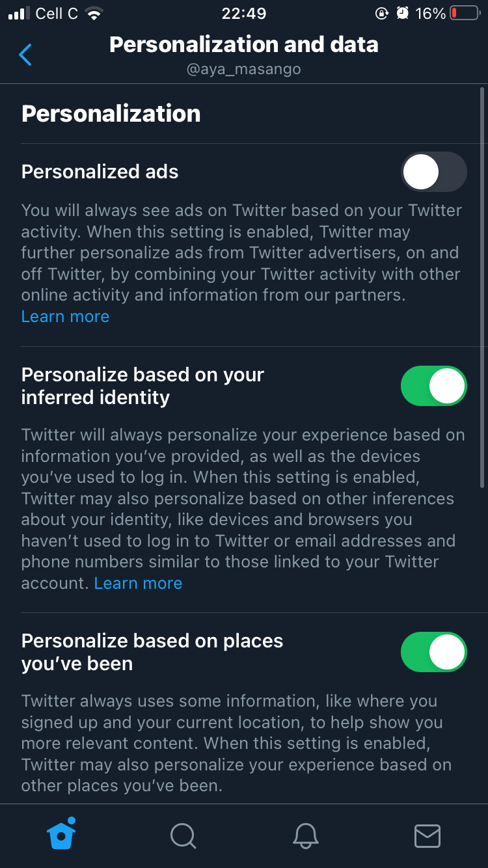488x868 pixels.
Task: Navigate back using the blue chevron arrow
Action: point(25,55)
